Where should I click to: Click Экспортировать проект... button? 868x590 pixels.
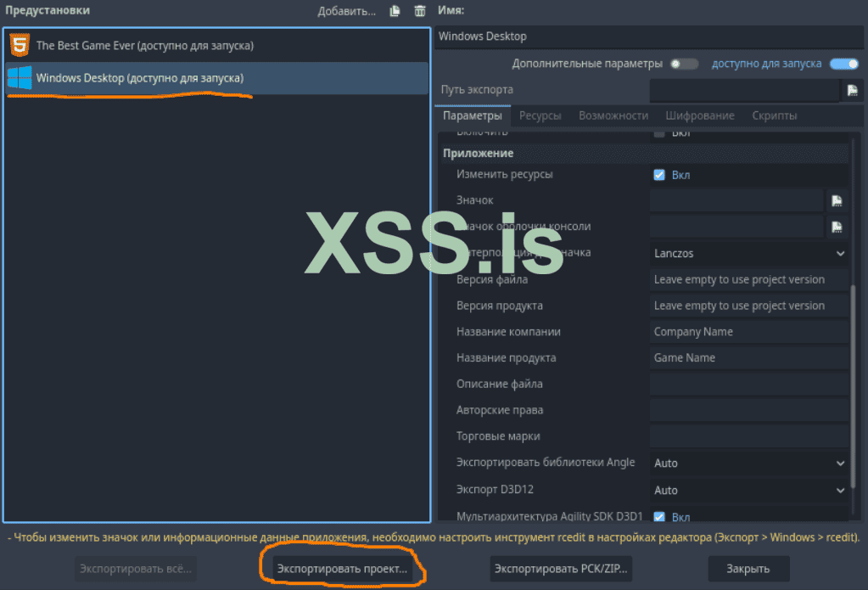[x=342, y=569]
